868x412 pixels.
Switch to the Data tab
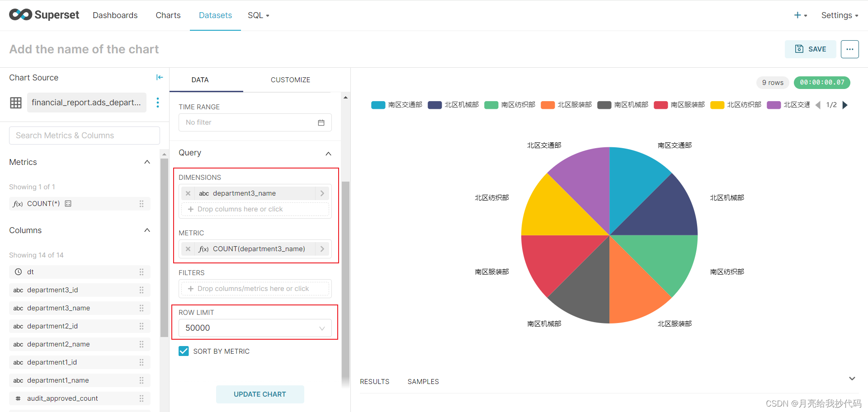pyautogui.click(x=200, y=80)
